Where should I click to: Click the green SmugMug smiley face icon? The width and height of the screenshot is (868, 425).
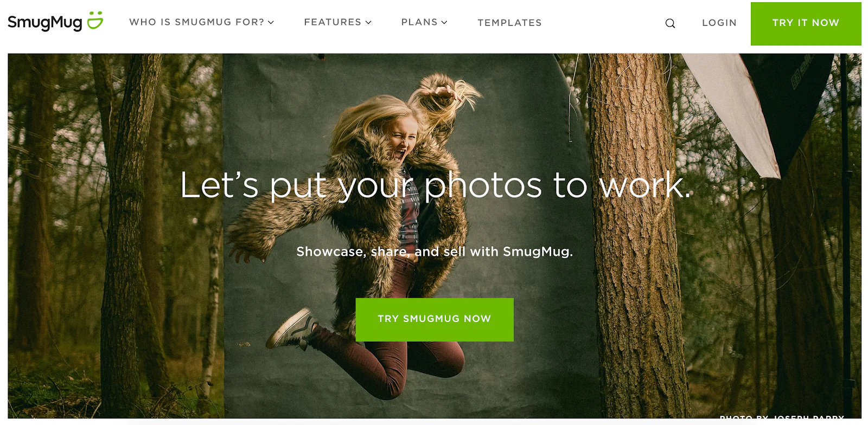click(x=95, y=20)
